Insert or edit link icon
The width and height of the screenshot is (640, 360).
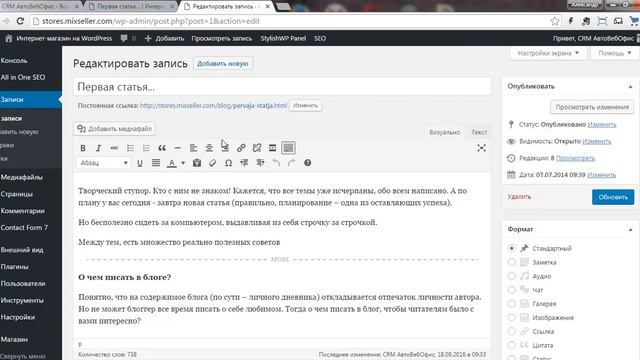pos(241,148)
